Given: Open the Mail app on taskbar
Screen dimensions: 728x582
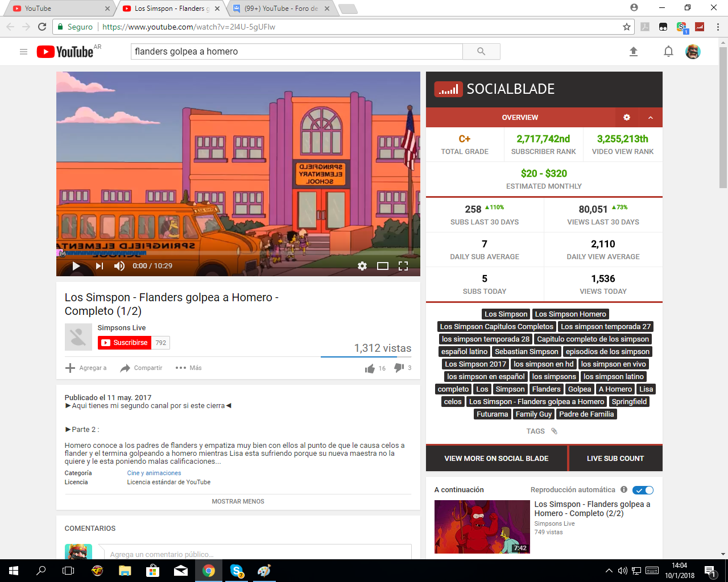Looking at the screenshot, I should tap(181, 571).
